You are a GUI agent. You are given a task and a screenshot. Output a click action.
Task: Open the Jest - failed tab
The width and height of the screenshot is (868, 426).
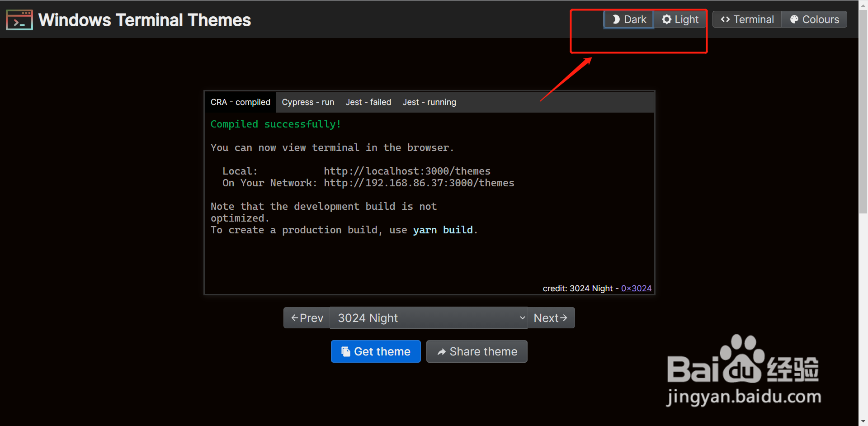[x=368, y=102]
